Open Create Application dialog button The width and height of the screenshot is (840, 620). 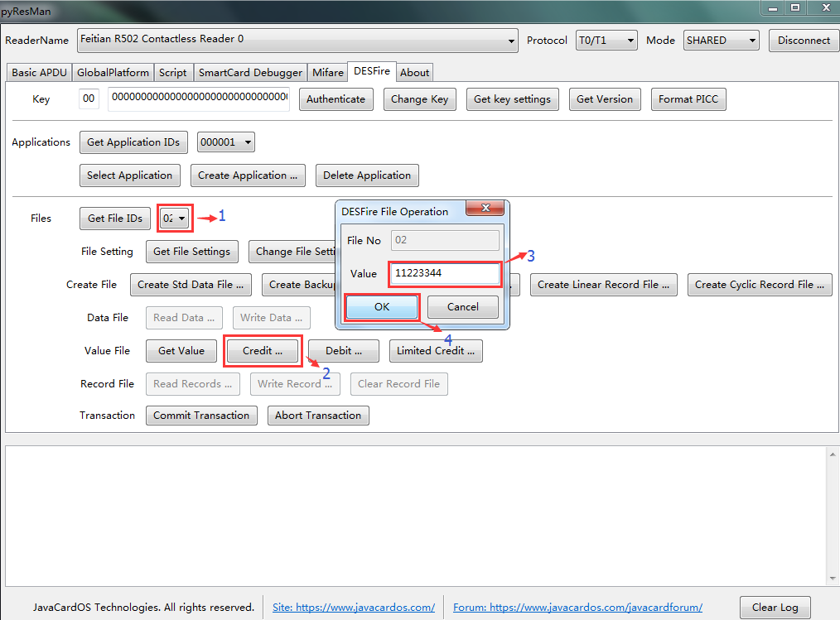(x=248, y=175)
